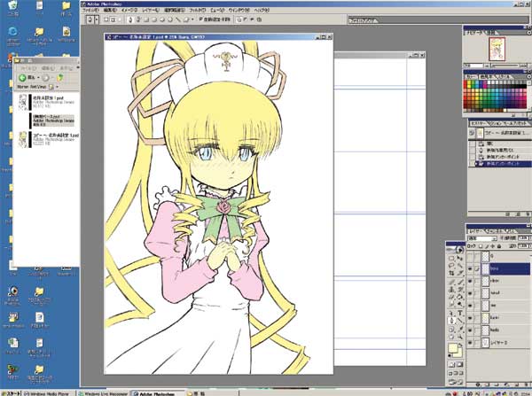Viewport: 532px width, 396px height.
Task: Select the active Pen tool in toolbox
Action: (x=451, y=321)
